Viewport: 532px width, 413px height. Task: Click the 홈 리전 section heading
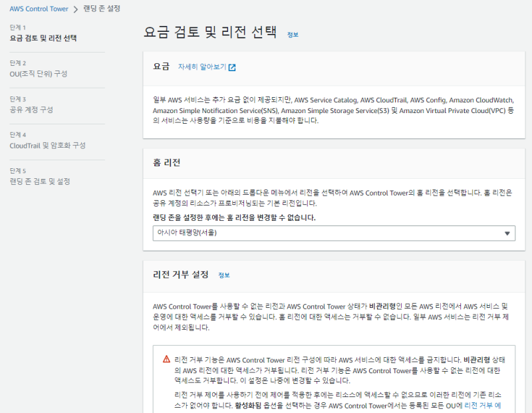coord(167,163)
